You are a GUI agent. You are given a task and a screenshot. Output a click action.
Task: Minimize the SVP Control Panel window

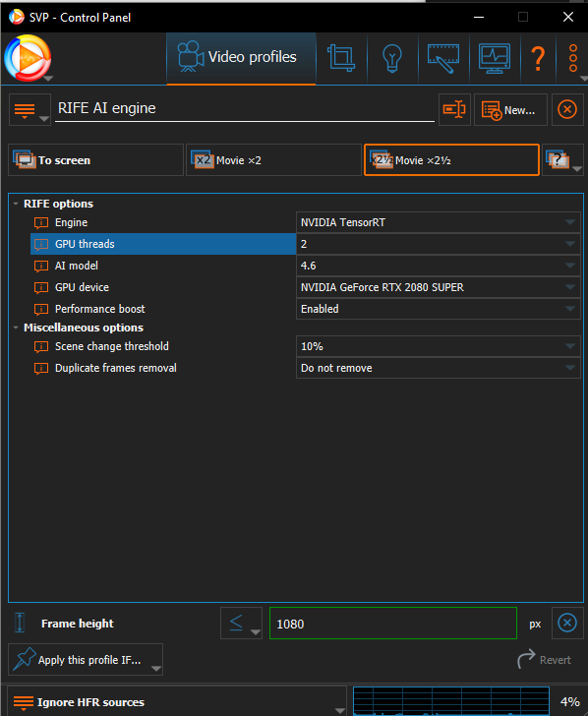[x=479, y=17]
